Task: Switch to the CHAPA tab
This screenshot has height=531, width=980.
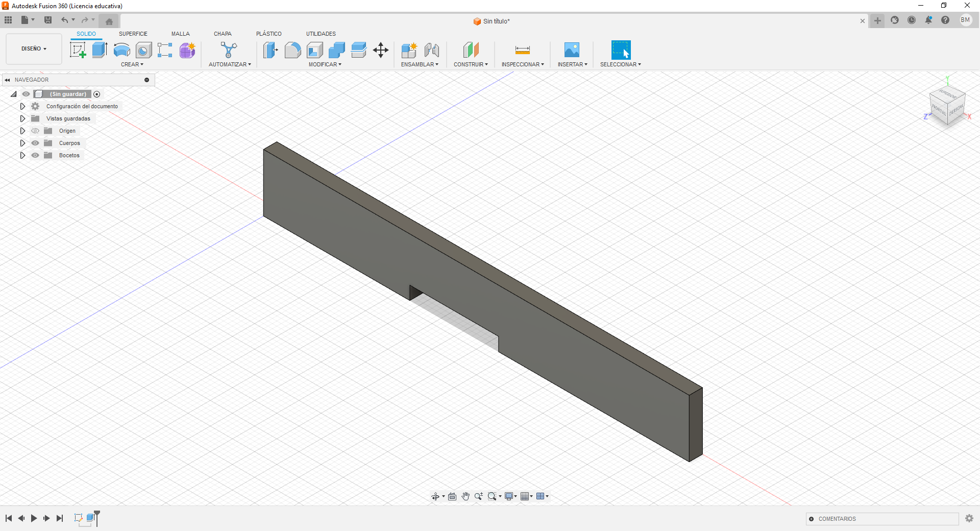Action: click(222, 34)
